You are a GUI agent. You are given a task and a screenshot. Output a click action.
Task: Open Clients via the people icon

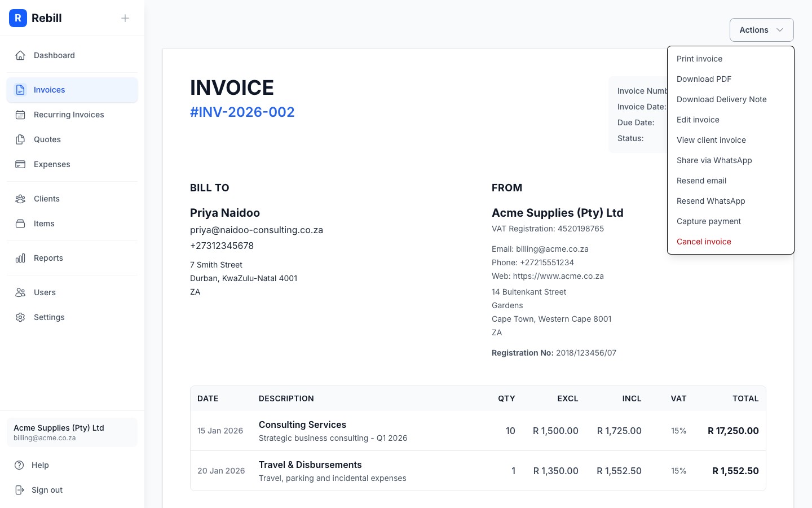click(x=20, y=199)
